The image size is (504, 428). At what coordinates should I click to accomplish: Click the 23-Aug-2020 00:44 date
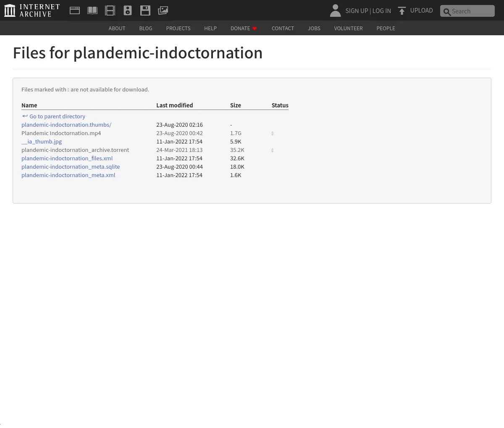tap(179, 167)
